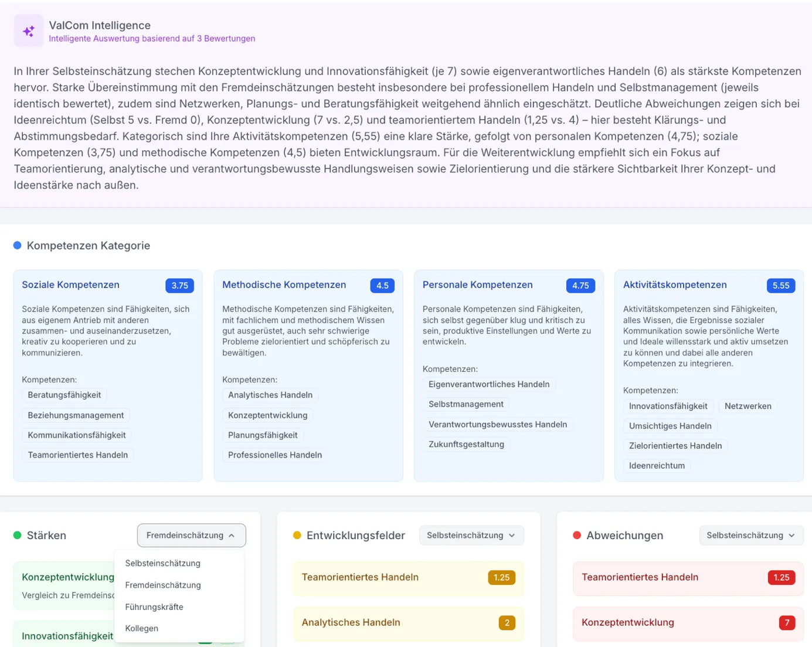Open the Selbsteinschätzung dropdown under Entwicklungsfelder
Viewport: 812px width, 647px height.
point(471,535)
